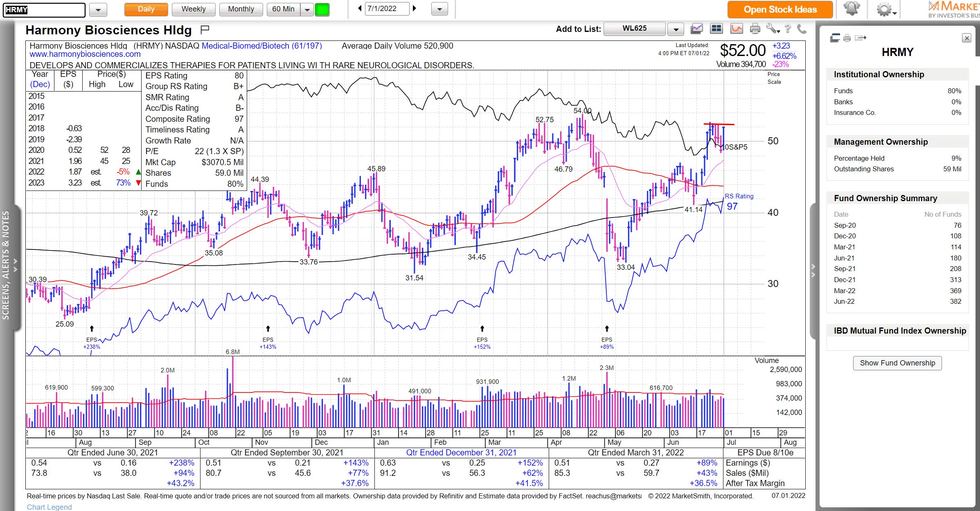Click the green real-time status indicator

point(322,9)
